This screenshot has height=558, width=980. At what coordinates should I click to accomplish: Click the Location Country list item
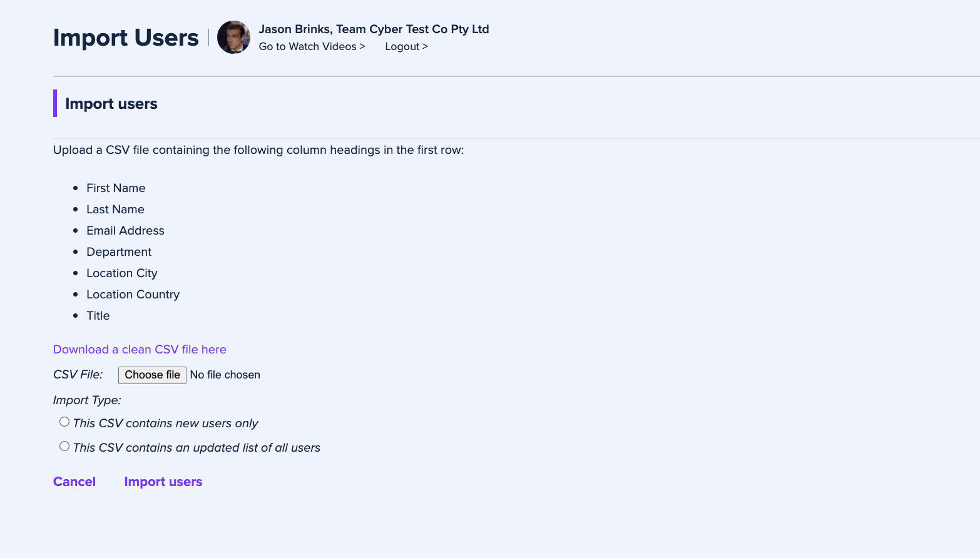pyautogui.click(x=133, y=294)
